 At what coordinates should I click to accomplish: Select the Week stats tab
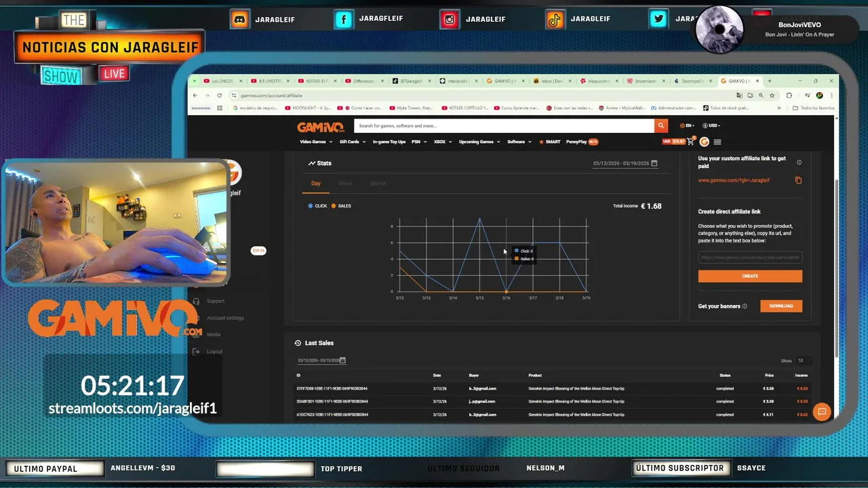click(x=345, y=184)
